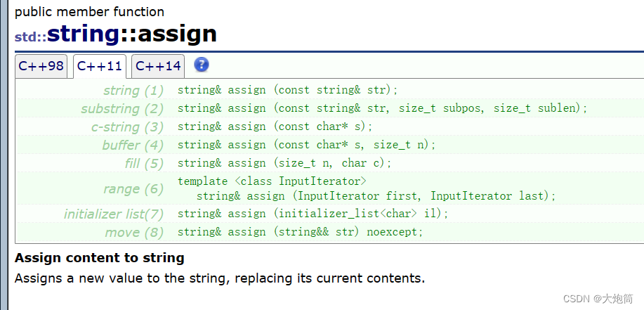This screenshot has height=310, width=644.
Task: Click the Assign content to string heading
Action: click(100, 258)
